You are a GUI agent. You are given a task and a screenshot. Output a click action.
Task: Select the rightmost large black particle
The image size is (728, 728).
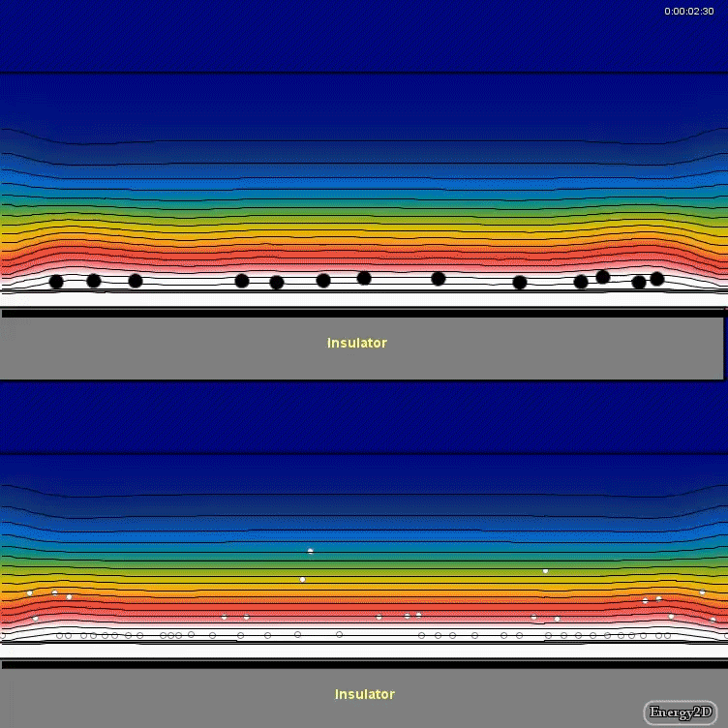657,279
